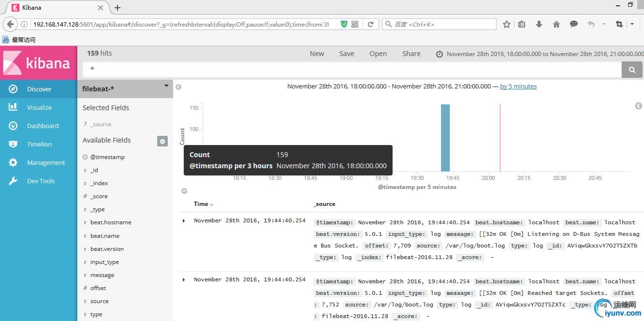644x321 pixels.
Task: Open Timelion from the sidebar
Action: (39, 144)
